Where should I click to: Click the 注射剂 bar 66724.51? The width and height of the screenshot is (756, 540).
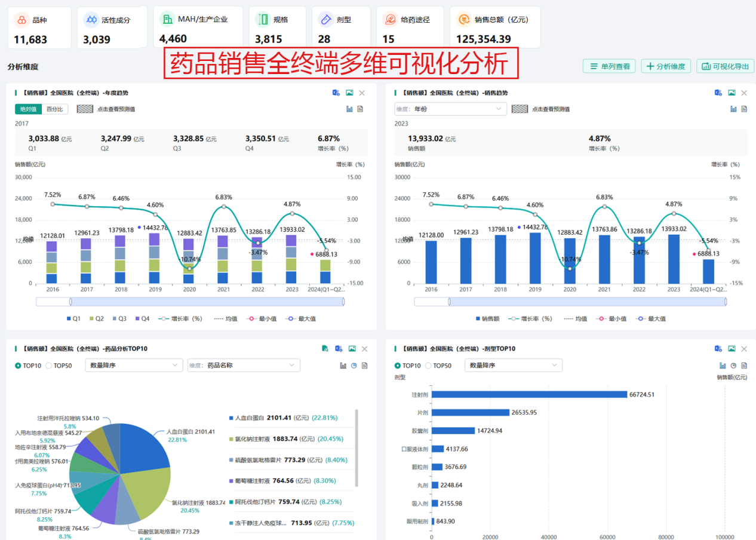coord(529,394)
